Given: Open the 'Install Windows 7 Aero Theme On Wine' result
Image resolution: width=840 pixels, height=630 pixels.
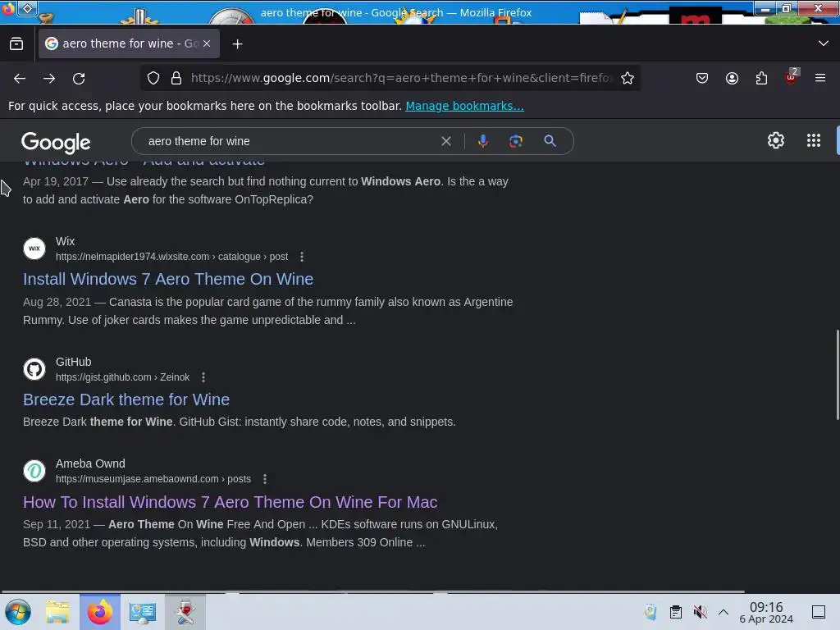Looking at the screenshot, I should tap(168, 279).
